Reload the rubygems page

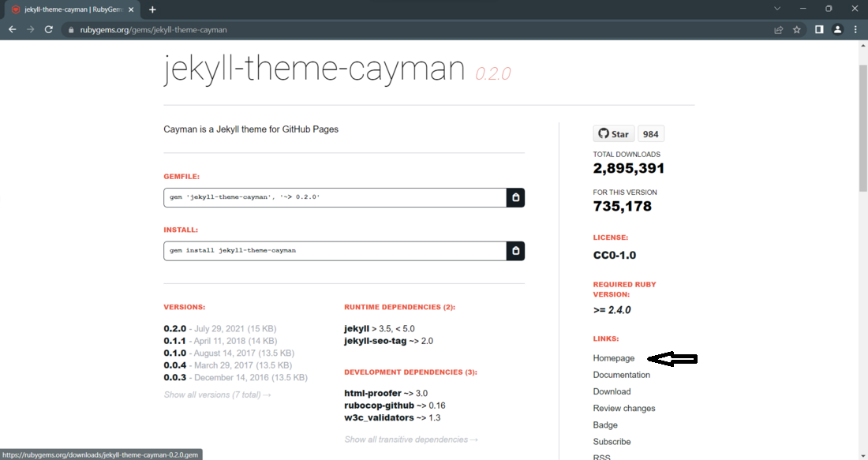(49, 30)
